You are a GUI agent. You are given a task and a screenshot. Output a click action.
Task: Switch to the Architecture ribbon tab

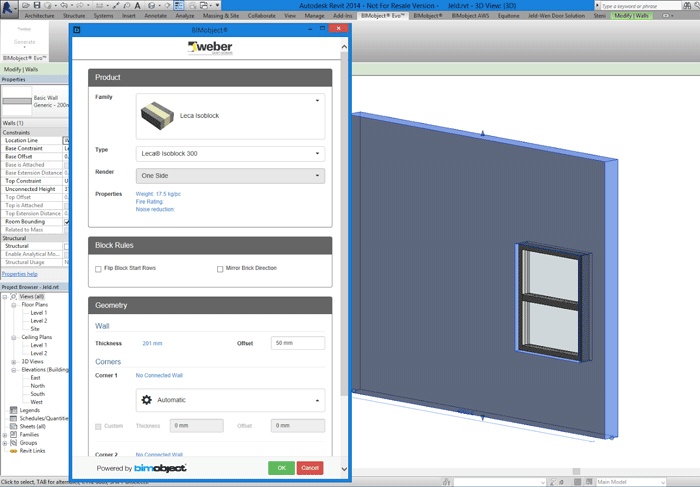[x=39, y=16]
